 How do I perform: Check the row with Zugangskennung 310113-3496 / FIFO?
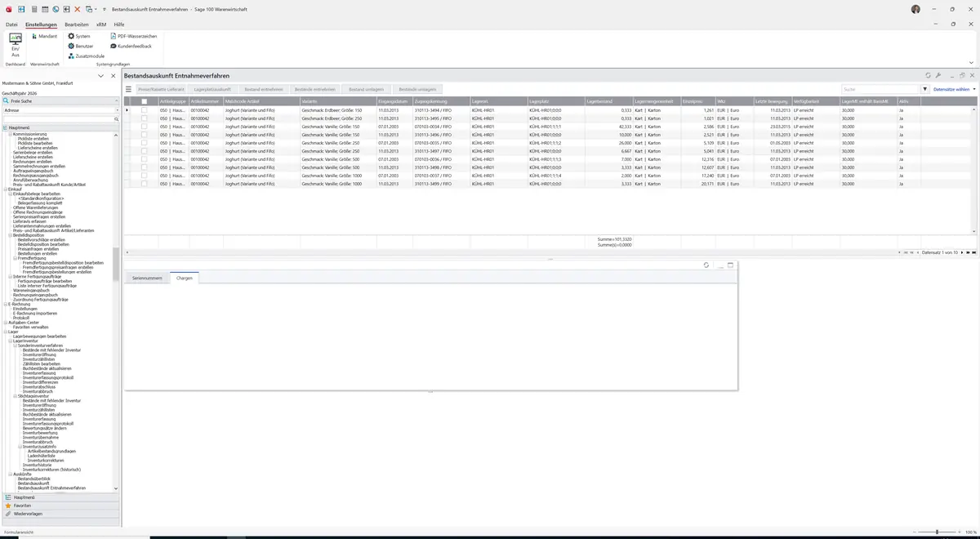click(145, 135)
